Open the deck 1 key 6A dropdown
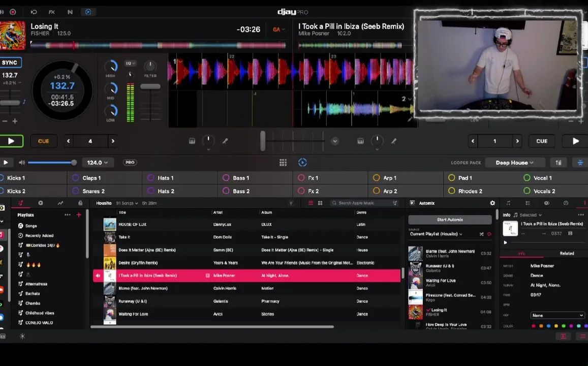588x366 pixels. click(x=278, y=29)
